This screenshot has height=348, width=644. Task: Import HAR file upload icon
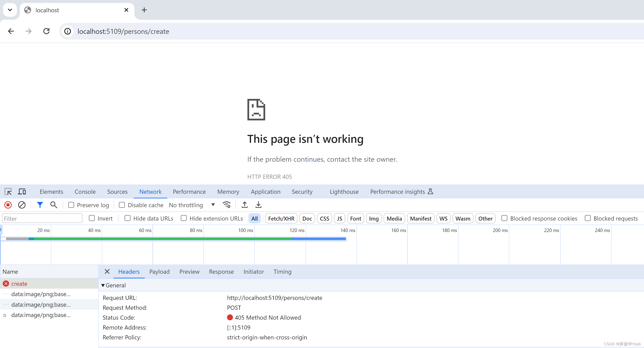click(x=245, y=205)
